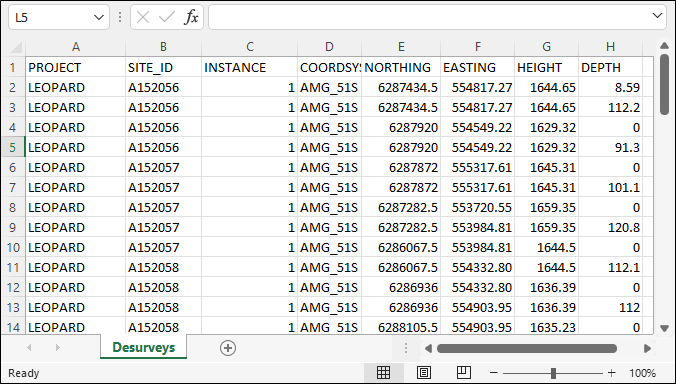
Task: Select row 1 header
Action: click(x=13, y=68)
